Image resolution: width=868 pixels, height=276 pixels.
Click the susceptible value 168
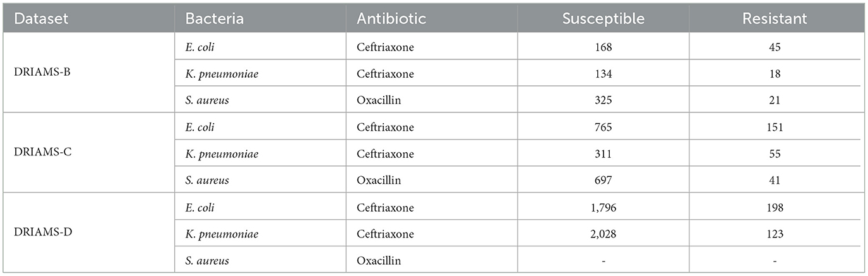point(603,47)
